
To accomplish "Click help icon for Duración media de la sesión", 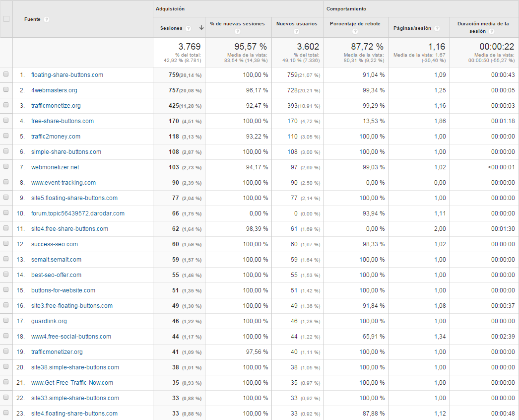I will coord(491,31).
